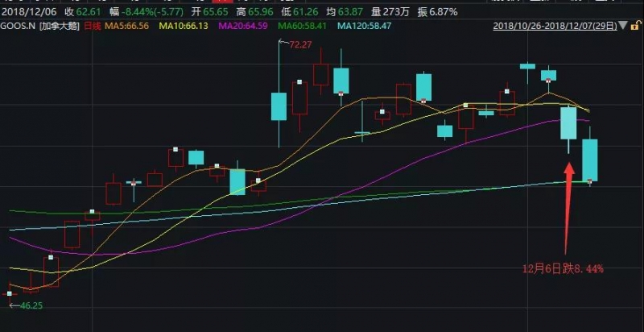The image size is (644, 332).
Task: Expand the dropdown arrow beside the date range
Action: coord(625,26)
